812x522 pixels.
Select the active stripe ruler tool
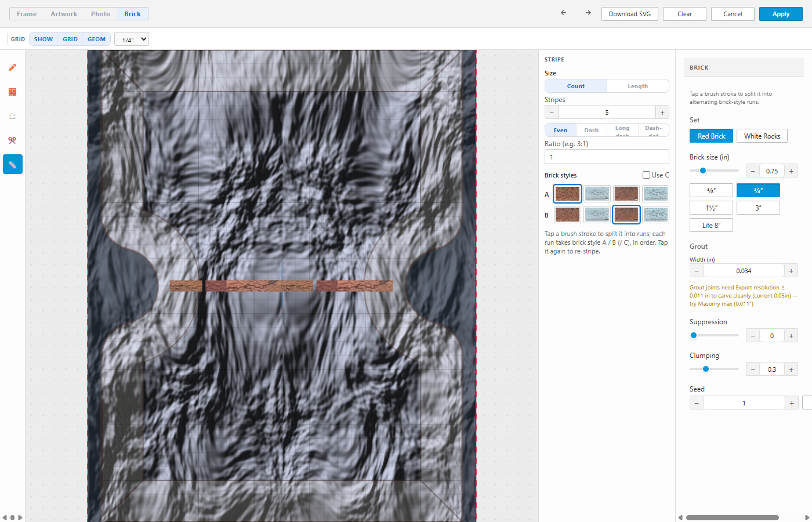12,165
